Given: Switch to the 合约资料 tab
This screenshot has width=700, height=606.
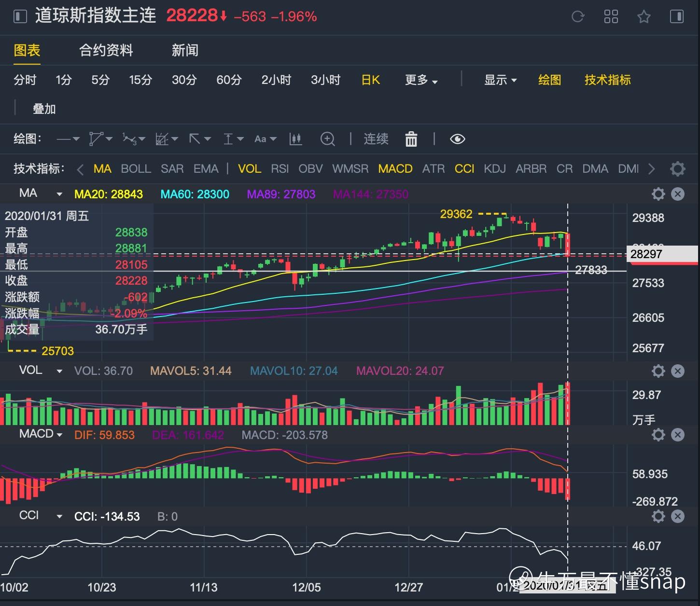Looking at the screenshot, I should (x=106, y=50).
